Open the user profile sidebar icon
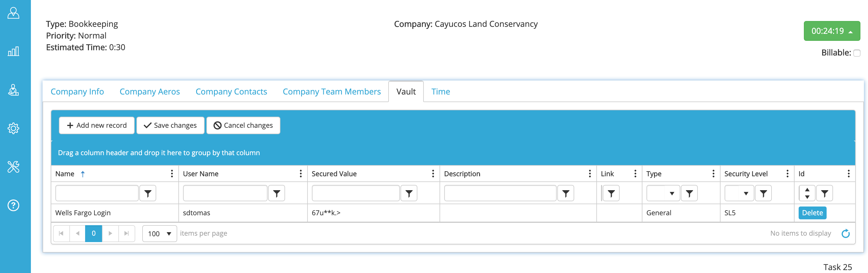The width and height of the screenshot is (868, 273). 13,13
